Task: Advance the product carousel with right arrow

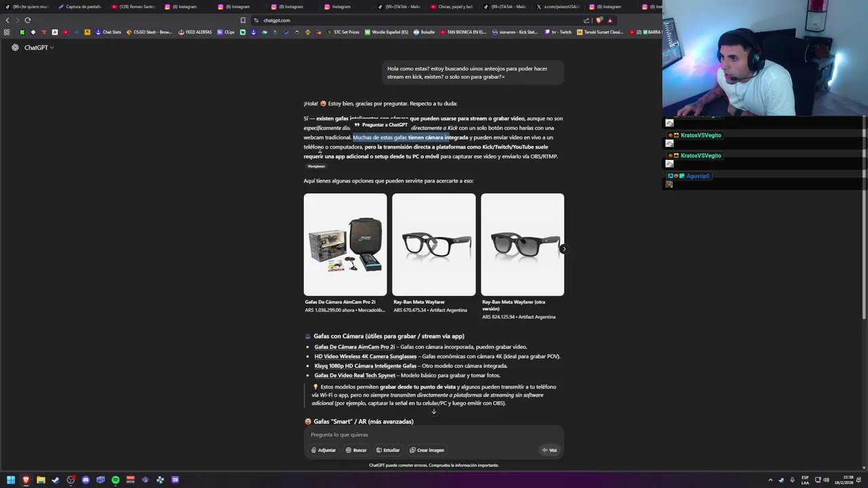Action: (564, 249)
